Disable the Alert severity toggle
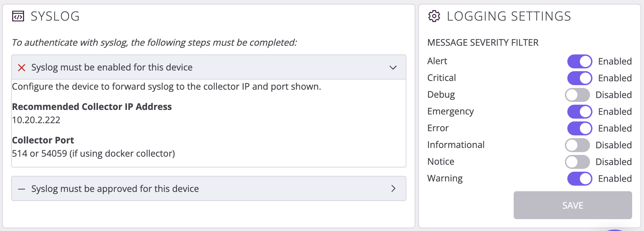The width and height of the screenshot is (644, 231). [580, 61]
